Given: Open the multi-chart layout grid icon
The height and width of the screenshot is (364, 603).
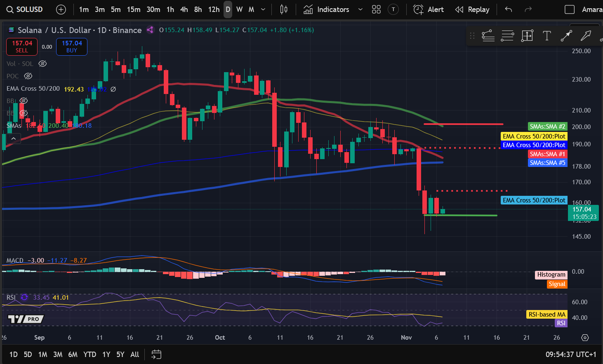Looking at the screenshot, I should 376,9.
